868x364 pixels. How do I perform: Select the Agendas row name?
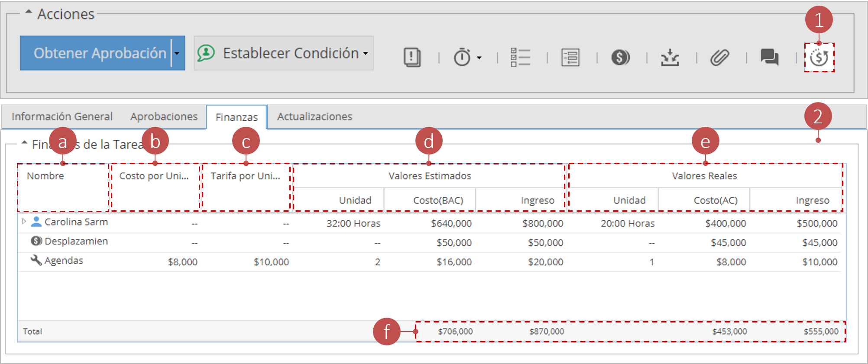point(64,261)
